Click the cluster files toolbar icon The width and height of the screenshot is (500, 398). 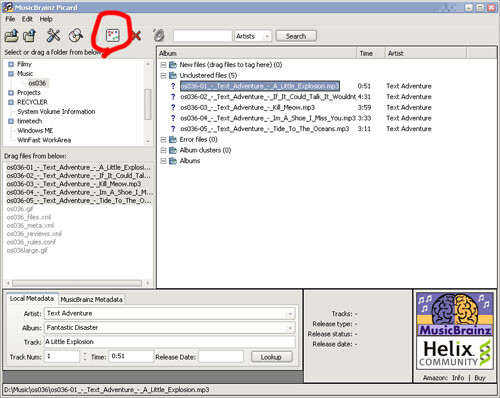(x=113, y=36)
